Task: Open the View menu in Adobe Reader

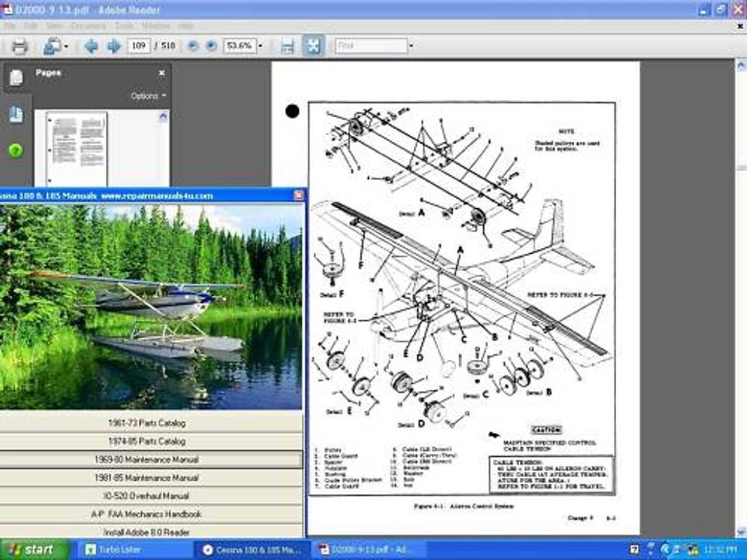Action: pyautogui.click(x=54, y=26)
